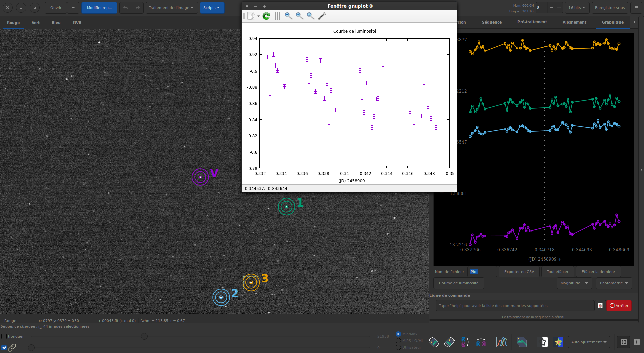Open the Traitement de l'image dropdown menu
This screenshot has width=644, height=353.
tap(171, 8)
